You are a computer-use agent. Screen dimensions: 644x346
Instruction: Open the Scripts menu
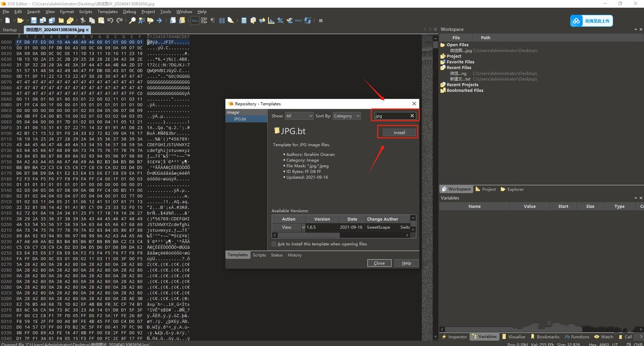tap(85, 12)
